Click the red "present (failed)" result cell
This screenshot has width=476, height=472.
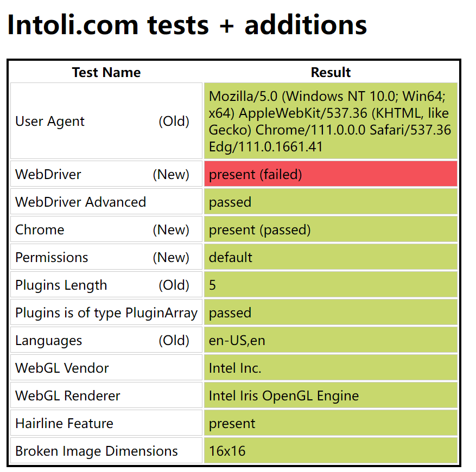(x=330, y=174)
